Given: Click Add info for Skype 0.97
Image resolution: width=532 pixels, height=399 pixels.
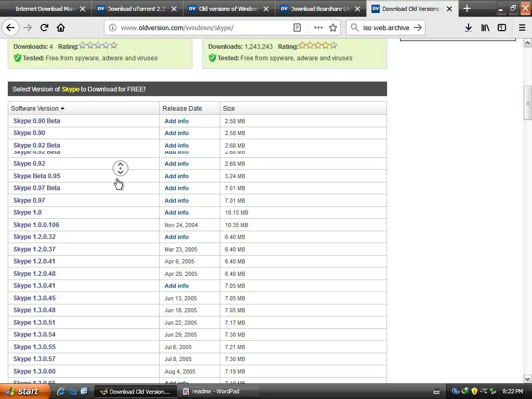Looking at the screenshot, I should [177, 201].
